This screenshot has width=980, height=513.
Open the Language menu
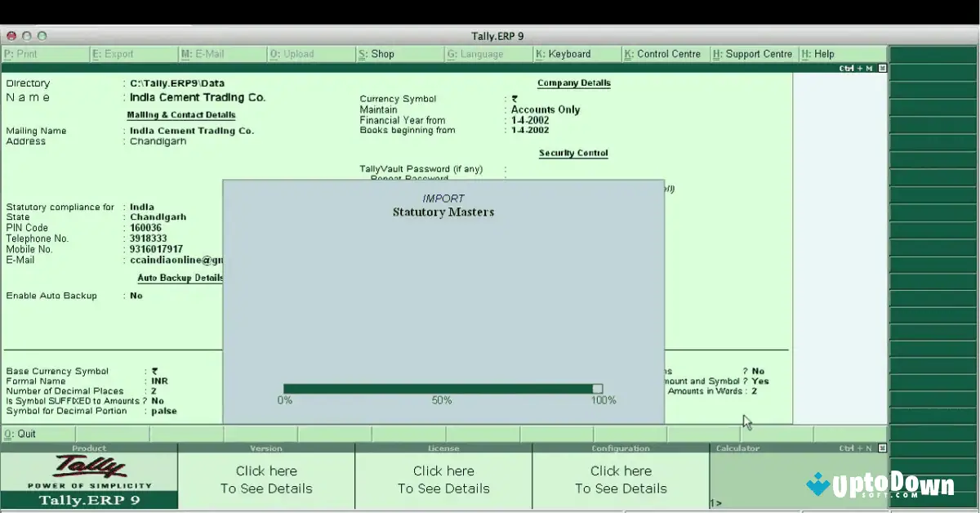coord(474,54)
